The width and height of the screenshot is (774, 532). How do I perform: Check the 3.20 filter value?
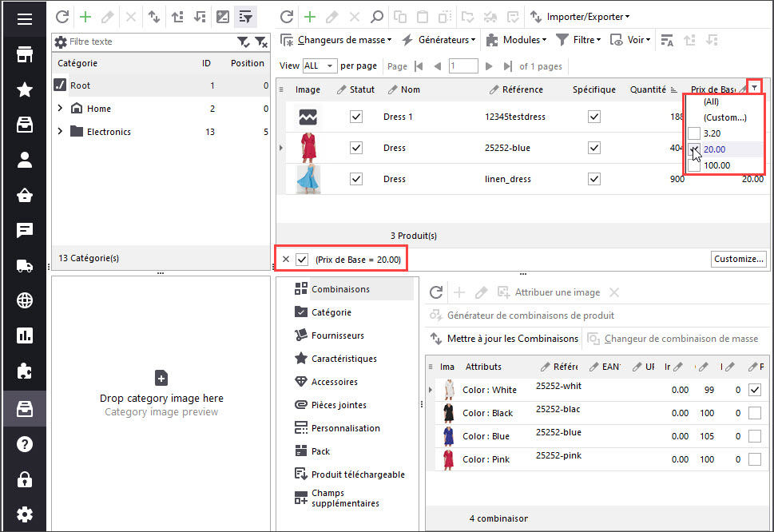[694, 133]
